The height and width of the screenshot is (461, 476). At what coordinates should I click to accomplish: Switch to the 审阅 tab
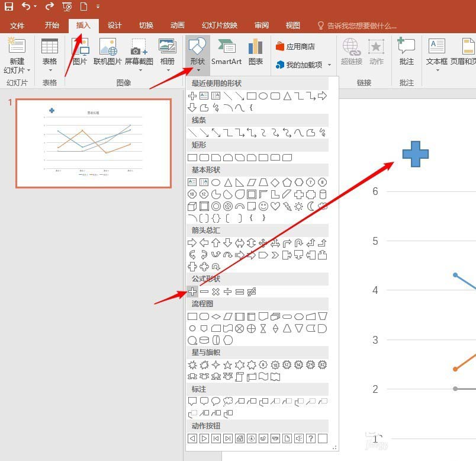pos(261,25)
